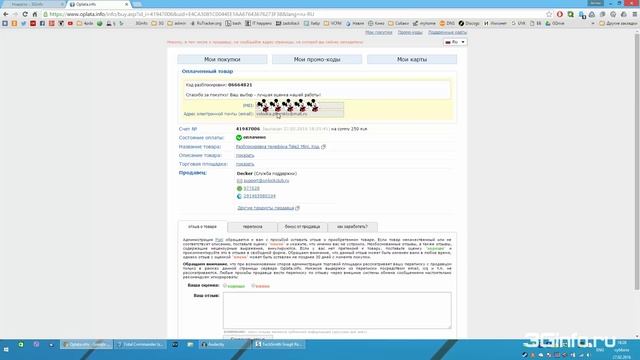Viewport: 640px width, 360px height.
Task: Select the green 'хорошо' rating radio button
Action: coord(225,286)
